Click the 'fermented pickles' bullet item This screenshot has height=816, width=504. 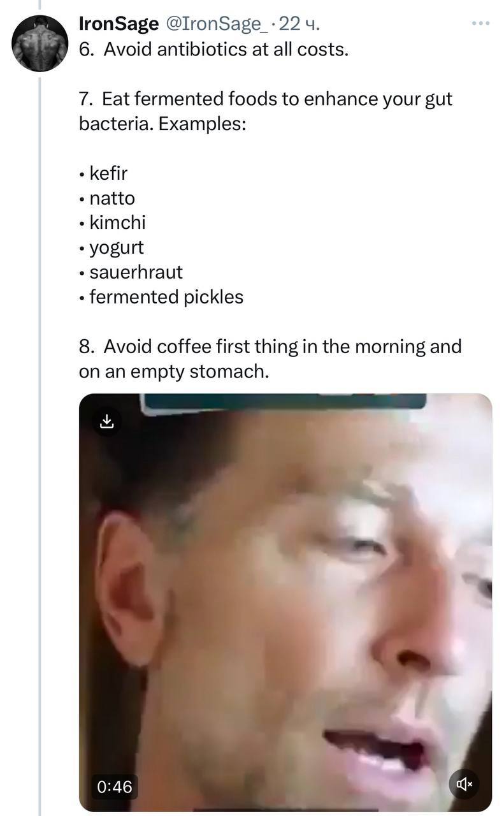point(166,297)
